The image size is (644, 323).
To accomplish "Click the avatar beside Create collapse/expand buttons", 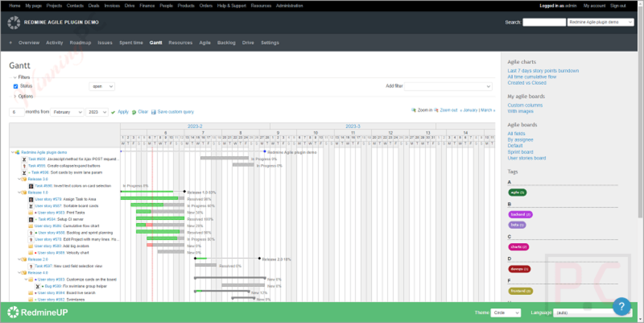I will (x=24, y=166).
